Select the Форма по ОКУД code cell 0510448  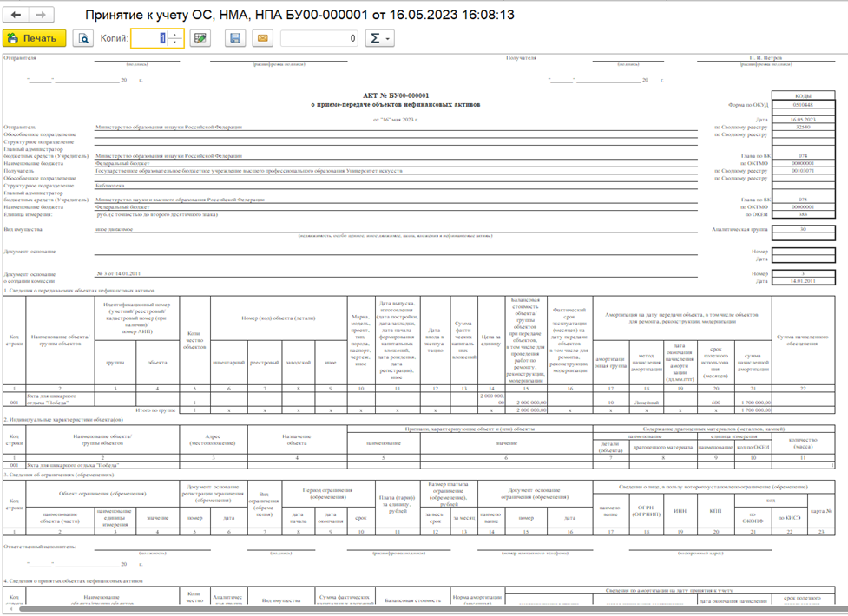coord(803,105)
